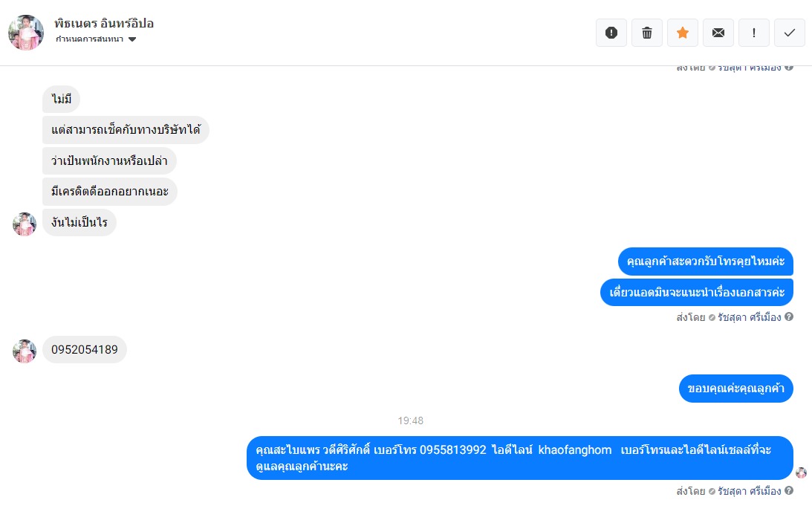Mark the conversation unread with the envelope icon
812x523 pixels.
(718, 33)
